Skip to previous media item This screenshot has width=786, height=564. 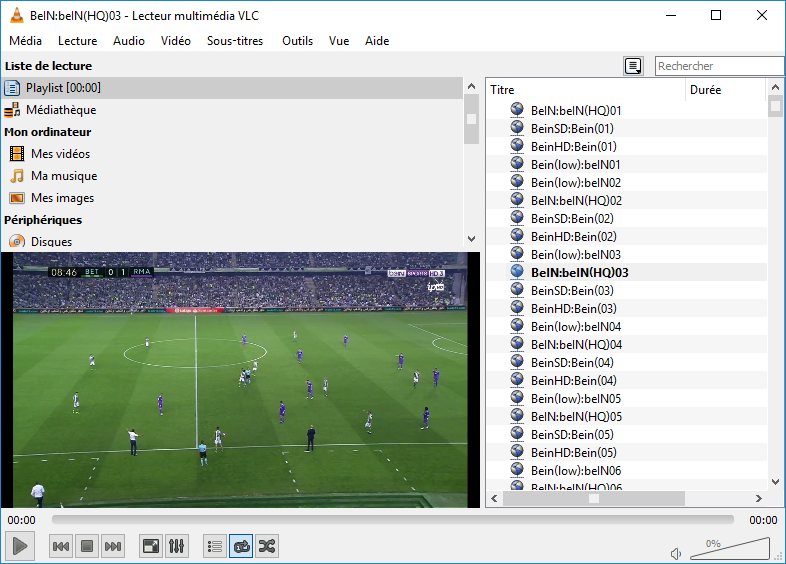pos(61,546)
